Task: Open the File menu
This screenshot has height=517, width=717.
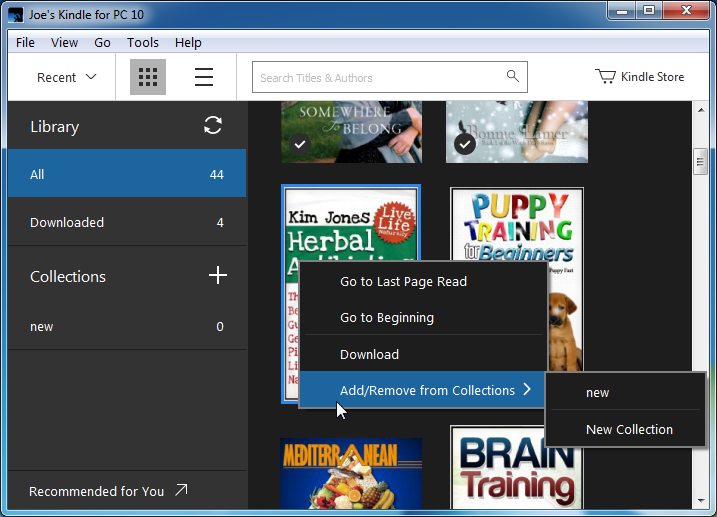Action: tap(25, 43)
